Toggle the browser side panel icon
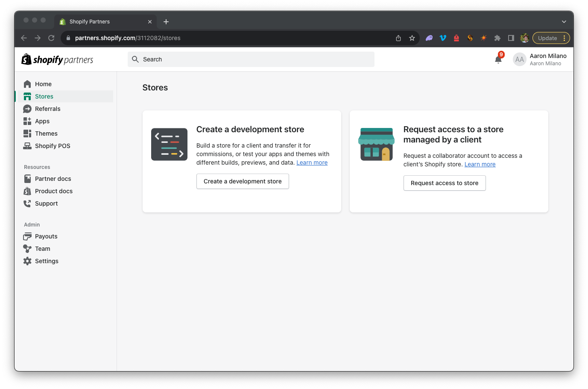Screen dimensions: 588x389 pos(511,38)
